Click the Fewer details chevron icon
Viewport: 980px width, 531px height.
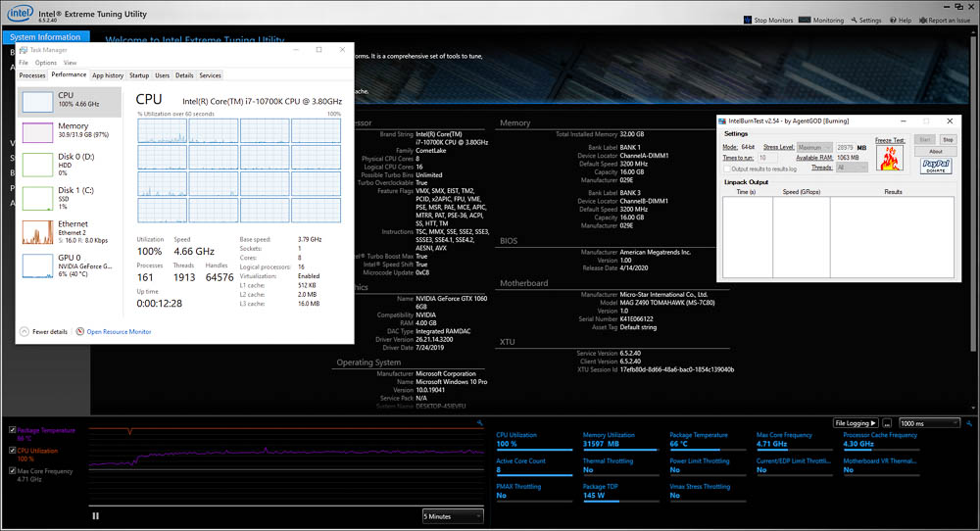click(24, 332)
